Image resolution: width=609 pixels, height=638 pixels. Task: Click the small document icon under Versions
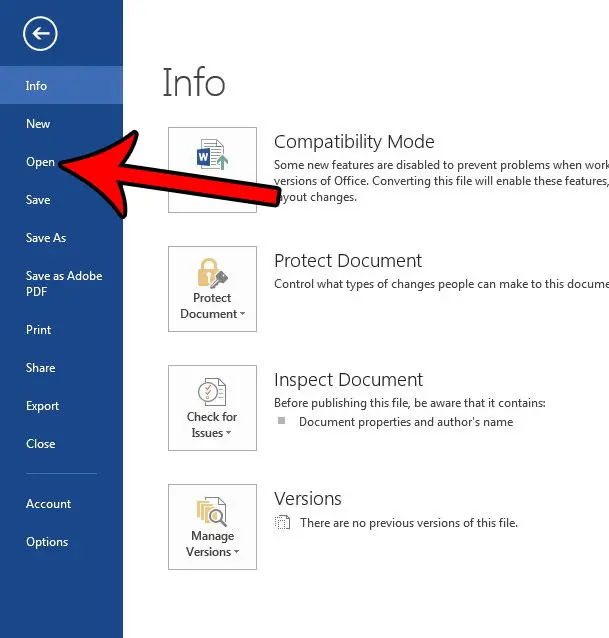[x=283, y=523]
